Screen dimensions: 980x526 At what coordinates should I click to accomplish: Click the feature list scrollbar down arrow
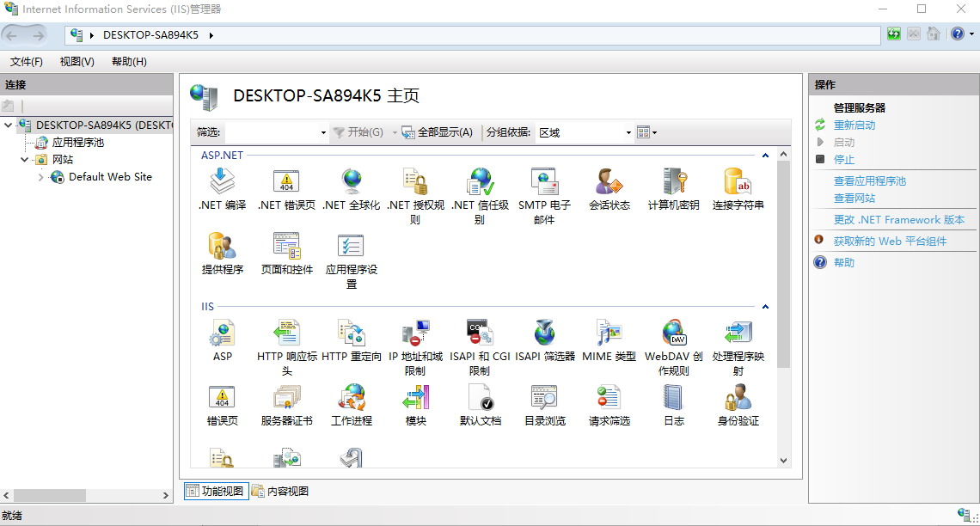click(x=783, y=461)
